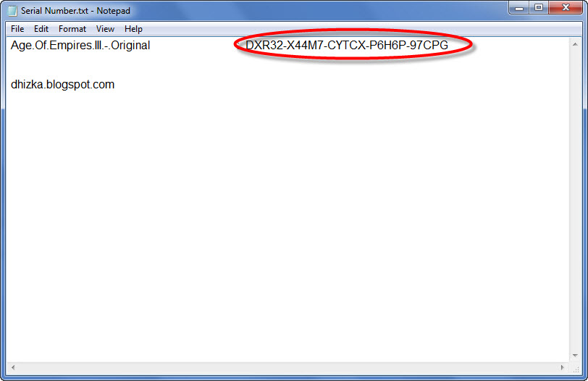The height and width of the screenshot is (381, 588).
Task: Maximize the Notepad window
Action: click(539, 7)
